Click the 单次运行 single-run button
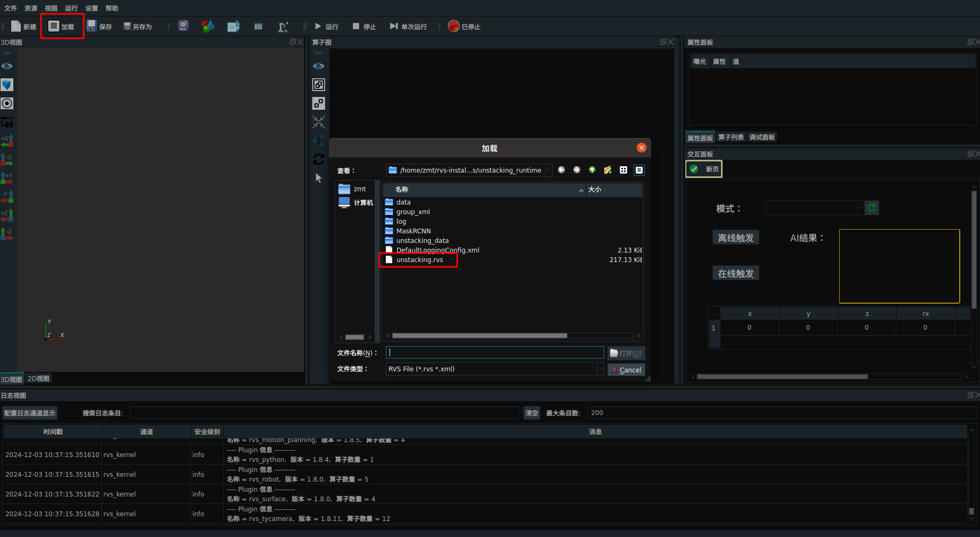The height and width of the screenshot is (537, 980). [x=408, y=27]
